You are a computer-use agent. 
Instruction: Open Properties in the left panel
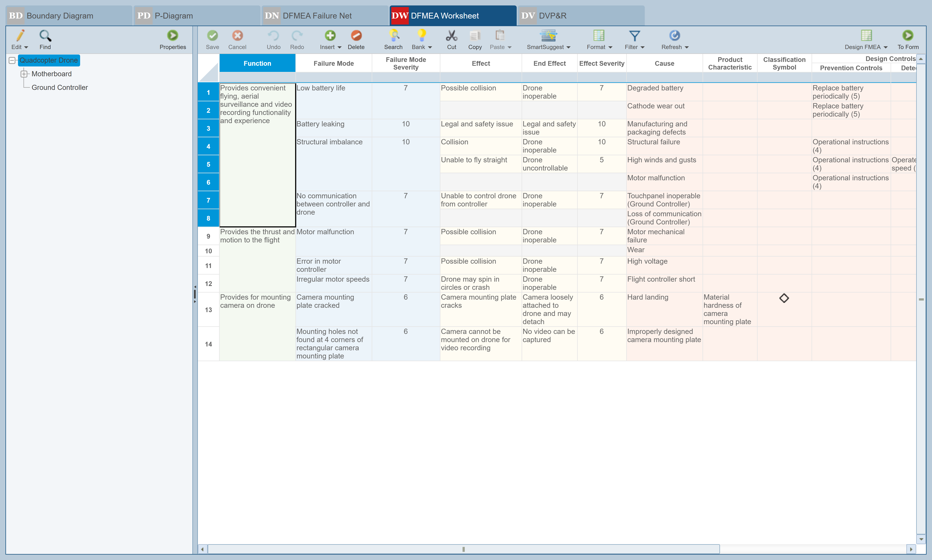pyautogui.click(x=173, y=36)
